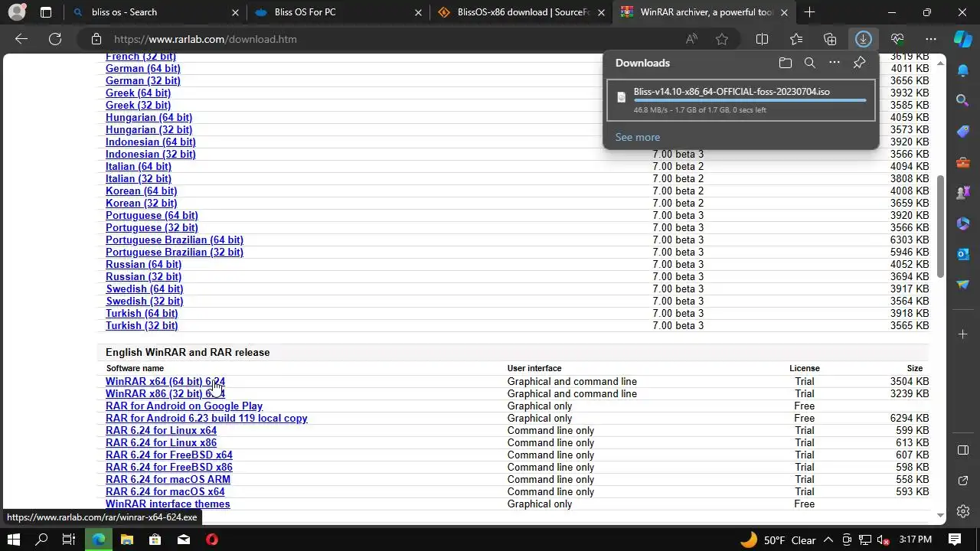Add this page to favorites star
Screen dimensions: 980x551
coord(722,39)
